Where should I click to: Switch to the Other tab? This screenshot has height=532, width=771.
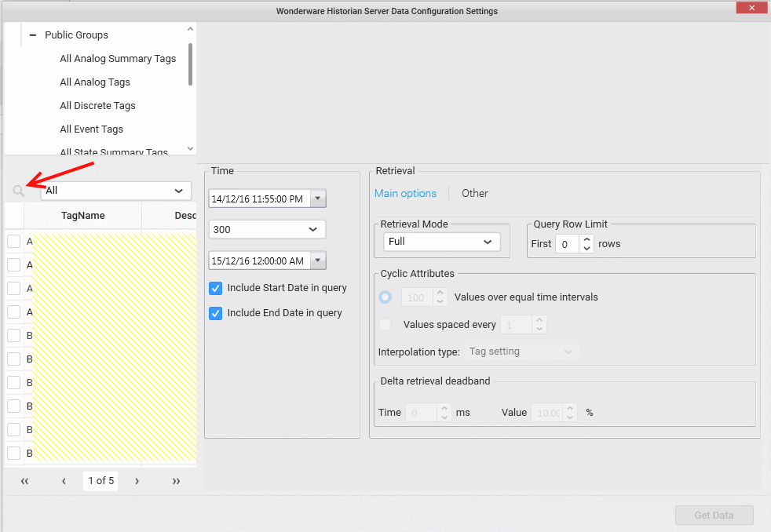tap(474, 194)
